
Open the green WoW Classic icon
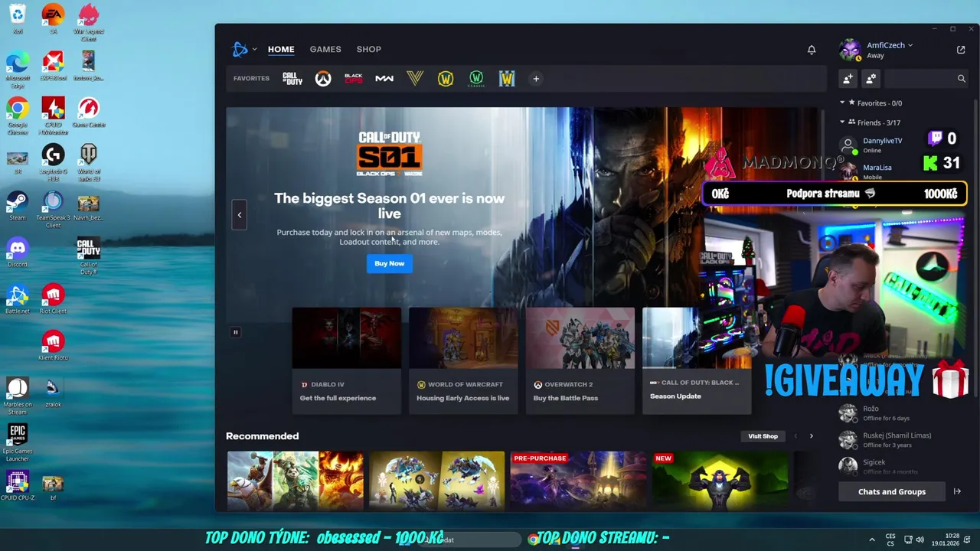pyautogui.click(x=476, y=78)
